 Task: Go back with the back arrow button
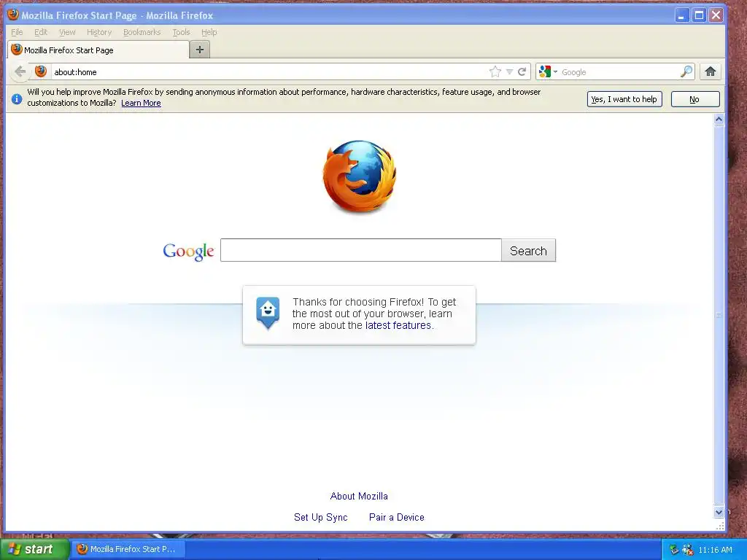coord(20,72)
